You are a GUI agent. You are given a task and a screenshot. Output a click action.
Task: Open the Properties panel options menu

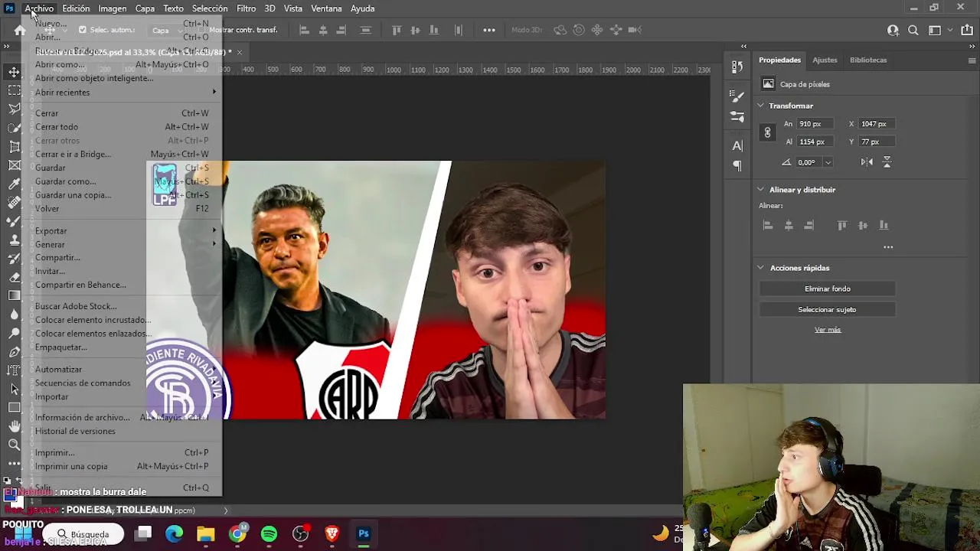pos(972,60)
